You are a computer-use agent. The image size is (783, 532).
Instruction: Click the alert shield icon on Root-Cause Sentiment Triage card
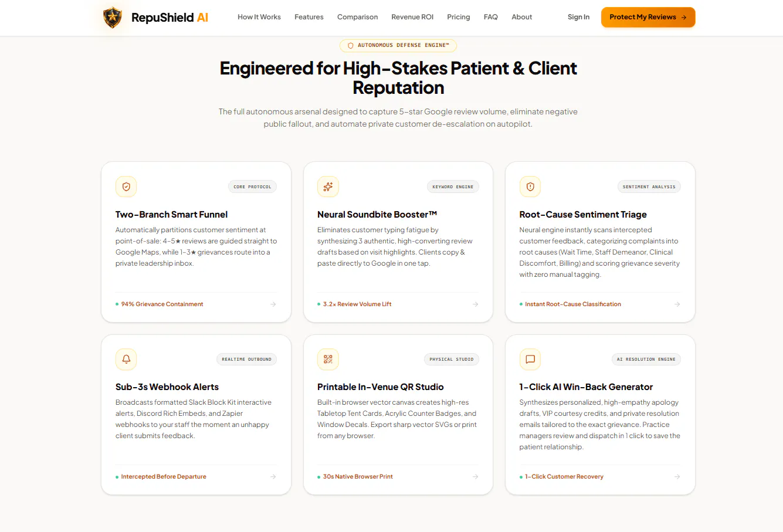[530, 187]
